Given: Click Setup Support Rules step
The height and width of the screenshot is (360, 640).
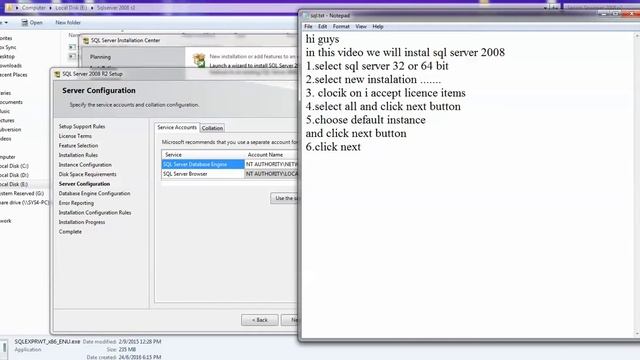Looking at the screenshot, I should [82, 127].
